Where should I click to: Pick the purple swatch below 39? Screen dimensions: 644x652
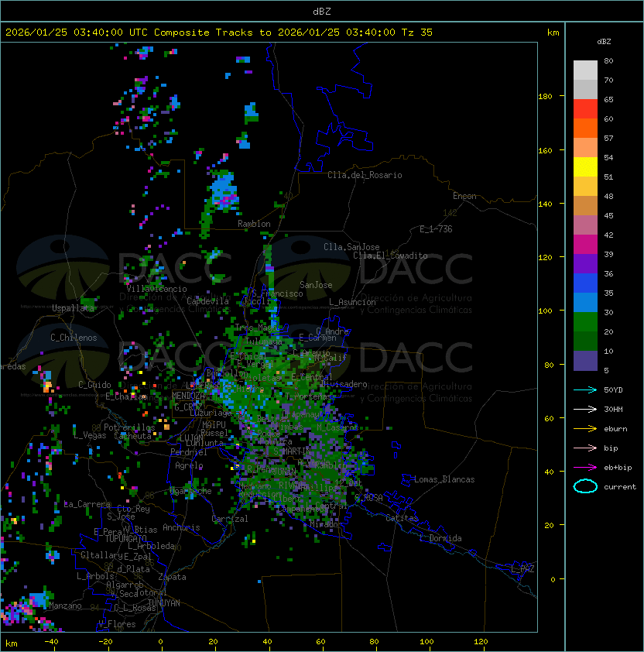[x=585, y=263]
